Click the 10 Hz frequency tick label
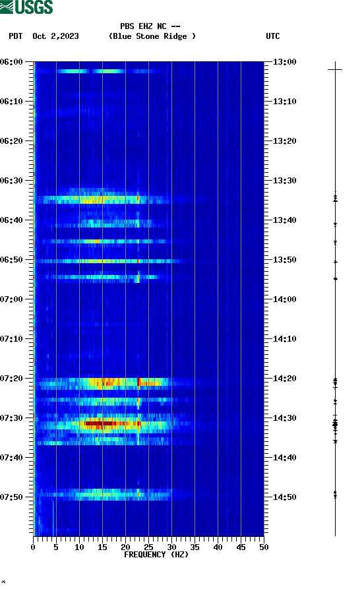 coord(79,547)
